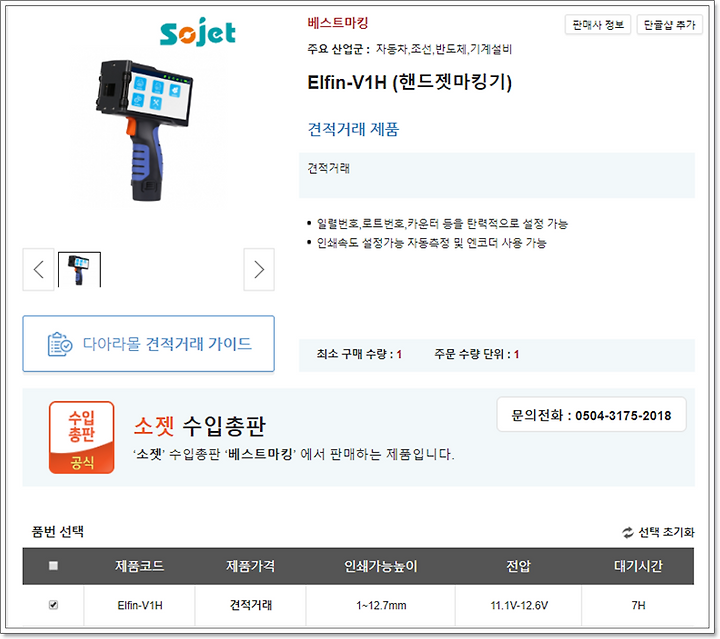
Task: Click 최소 구매 수량 : 1 text
Action: 359,354
